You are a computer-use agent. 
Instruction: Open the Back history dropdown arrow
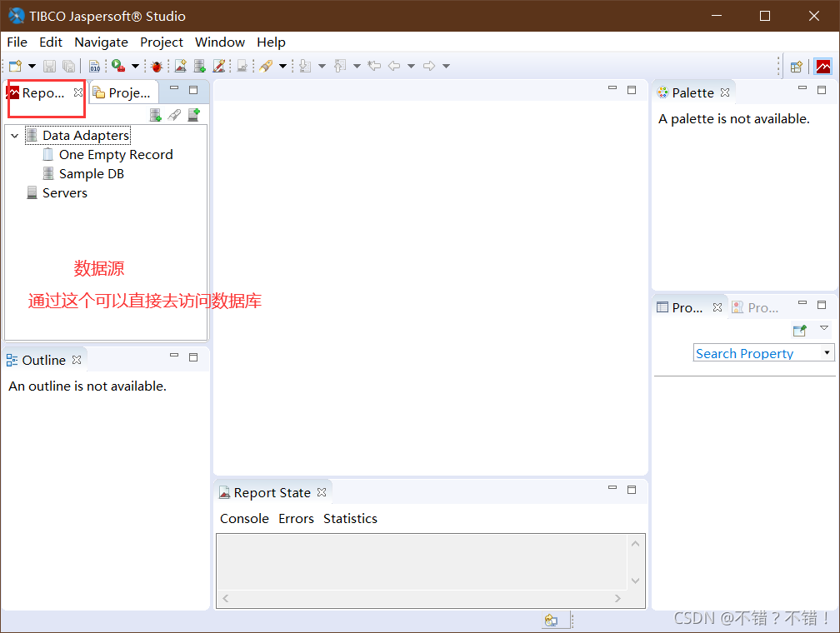tap(412, 67)
